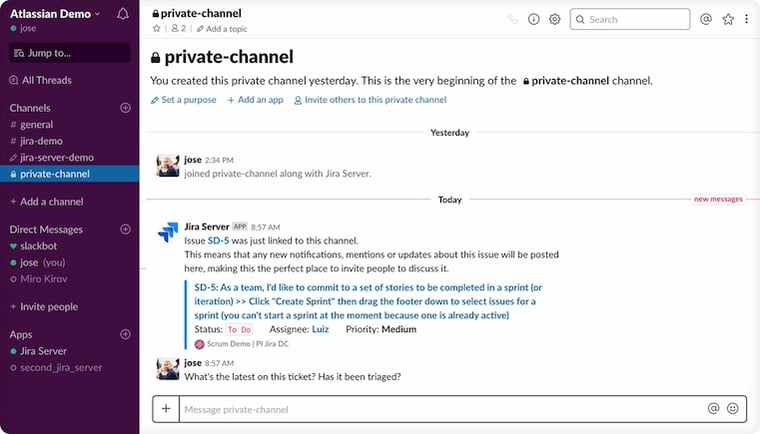This screenshot has height=434, width=760.
Task: Open channel details info icon
Action: coord(534,19)
